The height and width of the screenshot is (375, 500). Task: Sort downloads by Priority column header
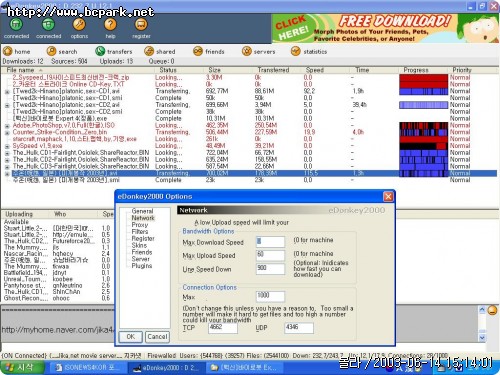473,70
